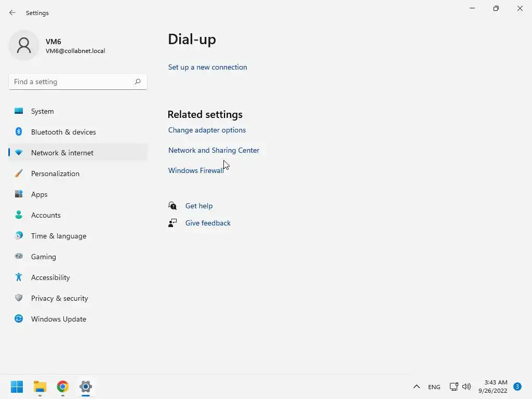Click the Bluetooth icon in sidebar

pyautogui.click(x=19, y=131)
